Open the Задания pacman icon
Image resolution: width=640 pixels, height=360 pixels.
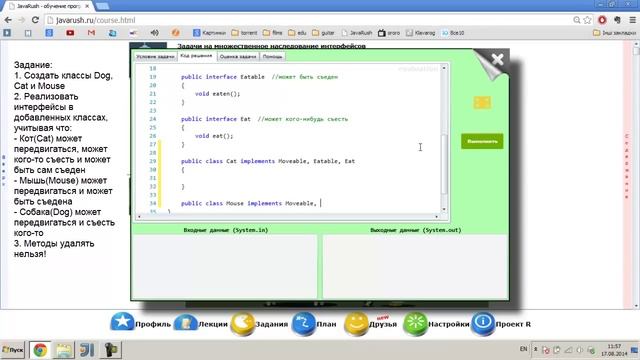click(x=242, y=324)
